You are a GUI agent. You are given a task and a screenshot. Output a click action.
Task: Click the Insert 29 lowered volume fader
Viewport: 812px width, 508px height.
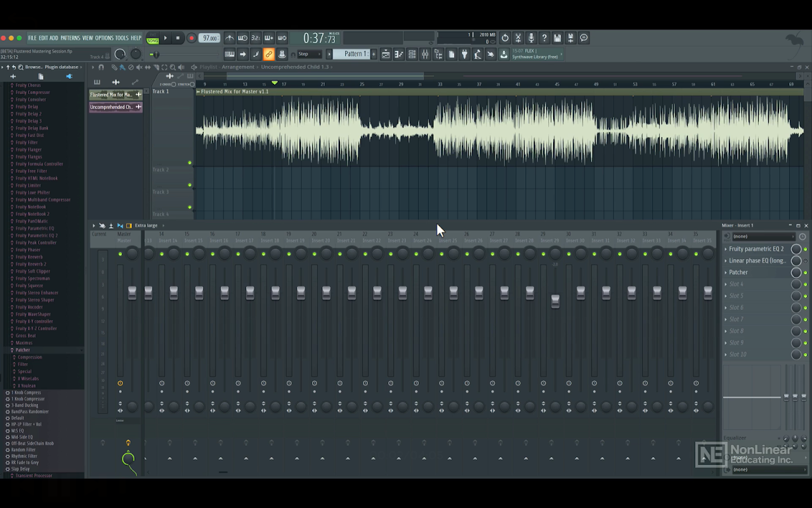coord(555,301)
